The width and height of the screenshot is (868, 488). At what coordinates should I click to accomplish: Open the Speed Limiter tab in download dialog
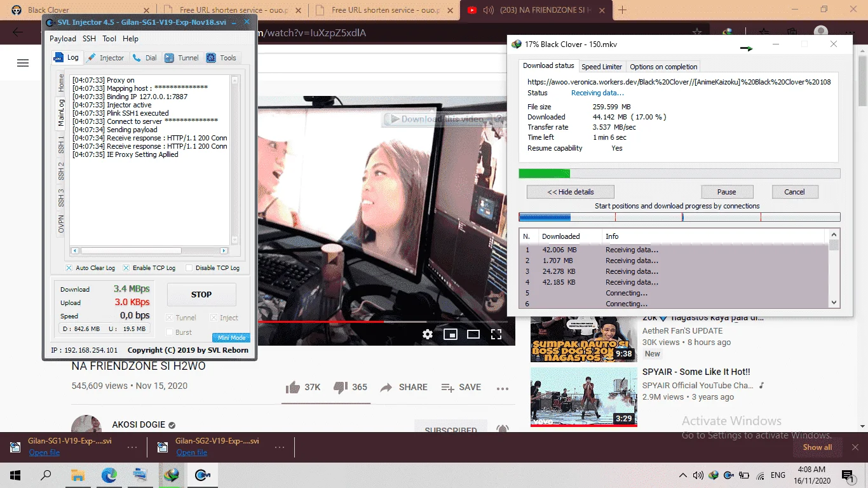tap(602, 67)
